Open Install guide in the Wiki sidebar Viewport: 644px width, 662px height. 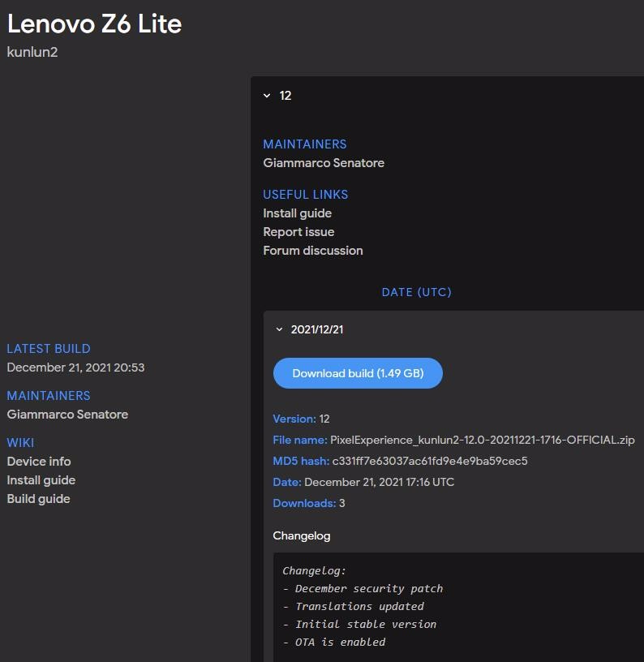pos(41,480)
